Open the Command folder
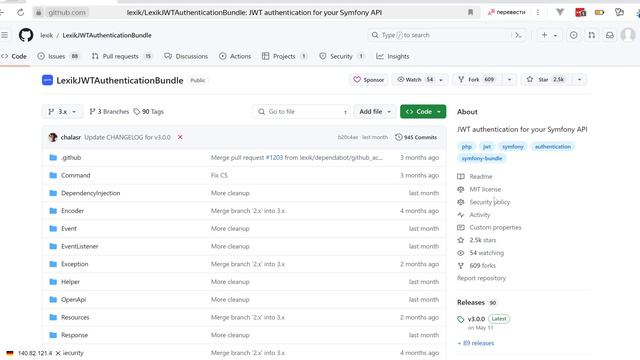 pyautogui.click(x=76, y=175)
